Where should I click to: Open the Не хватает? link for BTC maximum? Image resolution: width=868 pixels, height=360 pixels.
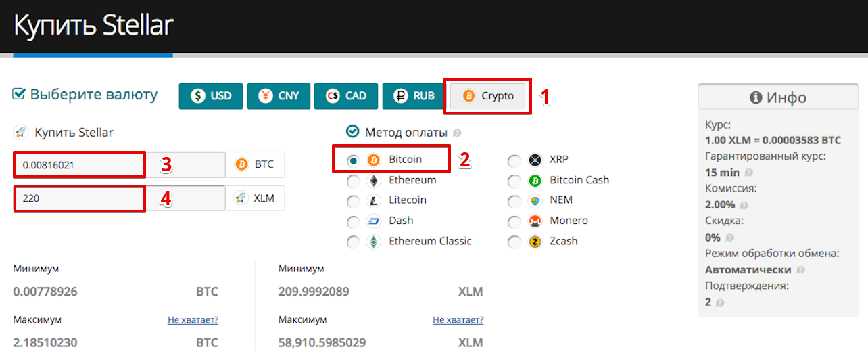coord(193,320)
